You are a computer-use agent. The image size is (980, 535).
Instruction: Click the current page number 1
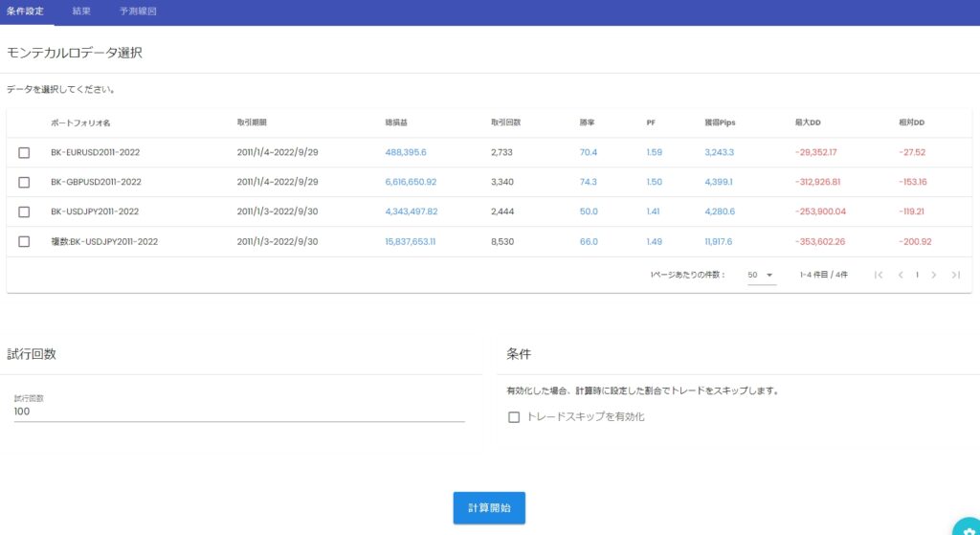coord(917,275)
